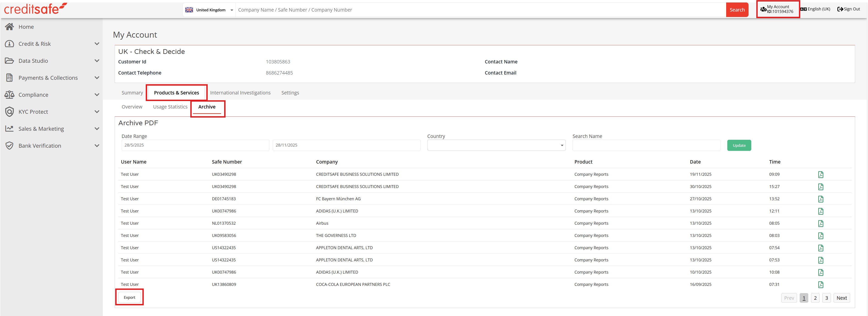
Task: Click the Search Name input field
Action: 646,145
